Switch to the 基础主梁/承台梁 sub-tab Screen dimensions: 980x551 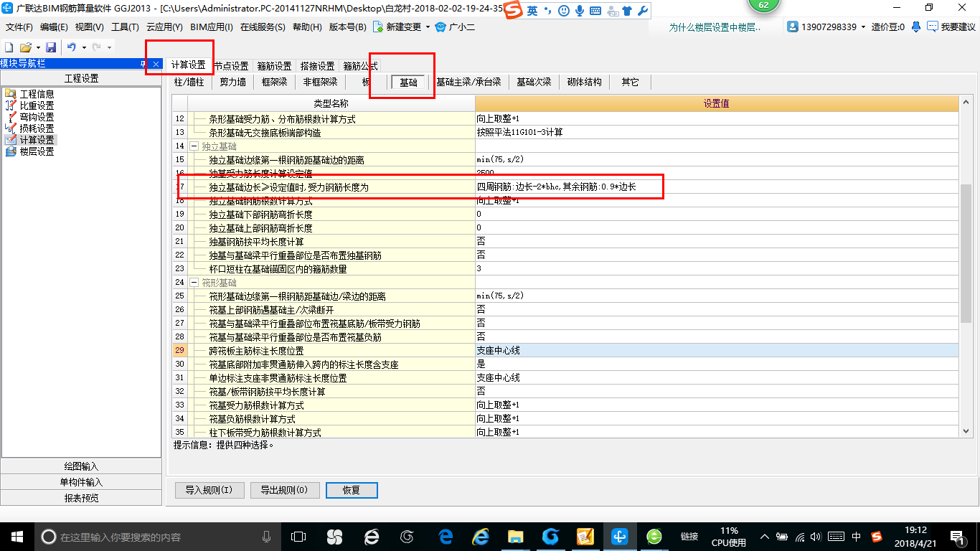[x=468, y=82]
